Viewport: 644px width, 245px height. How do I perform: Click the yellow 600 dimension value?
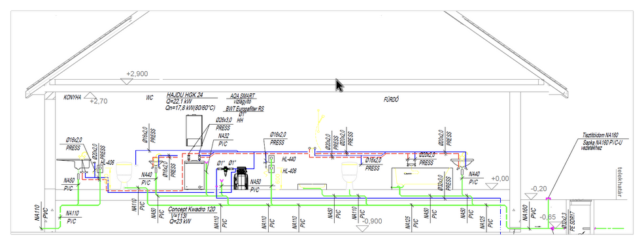[278, 179]
